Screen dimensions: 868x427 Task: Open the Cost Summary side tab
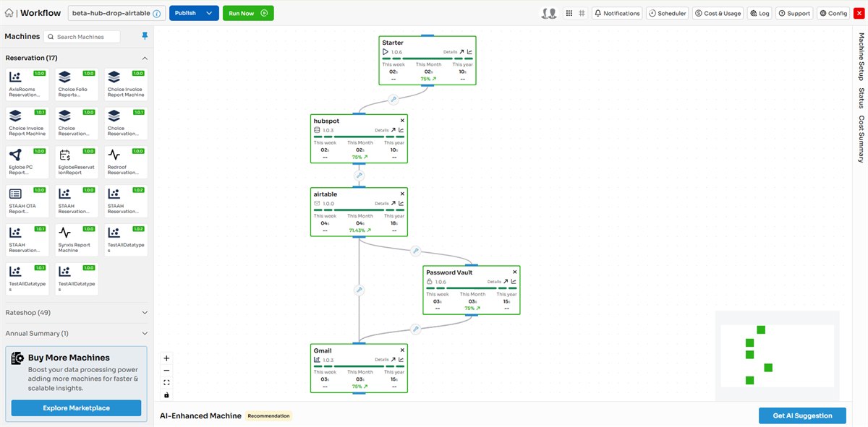pyautogui.click(x=861, y=139)
